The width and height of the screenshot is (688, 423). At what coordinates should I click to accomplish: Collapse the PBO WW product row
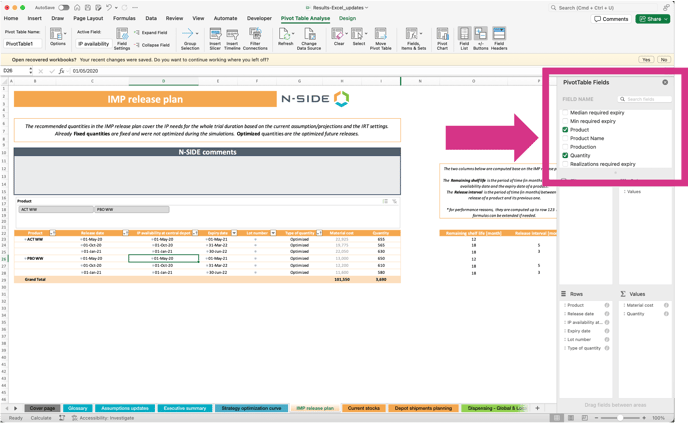pyautogui.click(x=25, y=258)
